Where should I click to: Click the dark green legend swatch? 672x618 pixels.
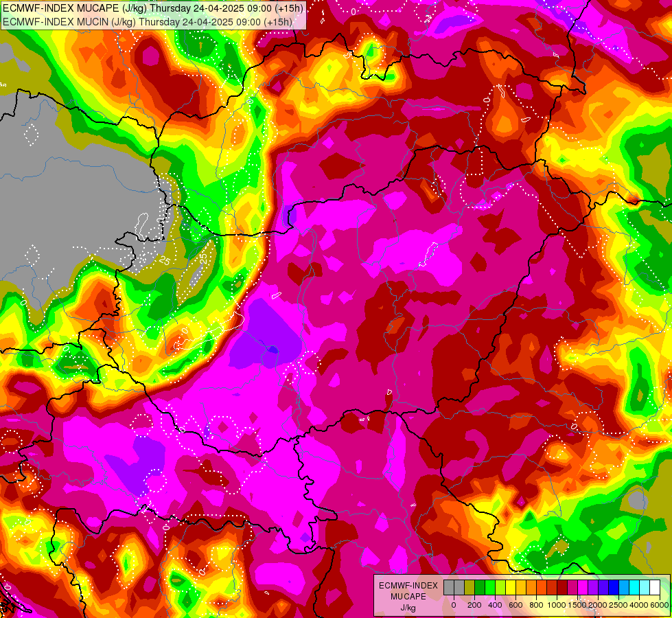[x=480, y=587]
